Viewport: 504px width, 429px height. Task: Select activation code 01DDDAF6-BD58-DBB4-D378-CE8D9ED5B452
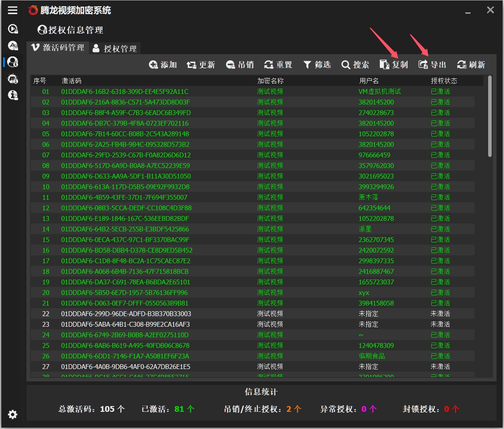[127, 250]
